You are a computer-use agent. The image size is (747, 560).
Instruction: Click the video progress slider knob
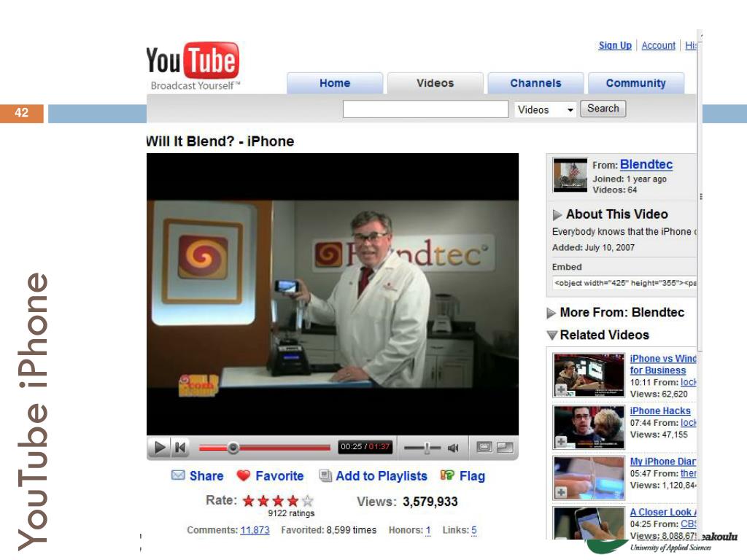tap(233, 448)
